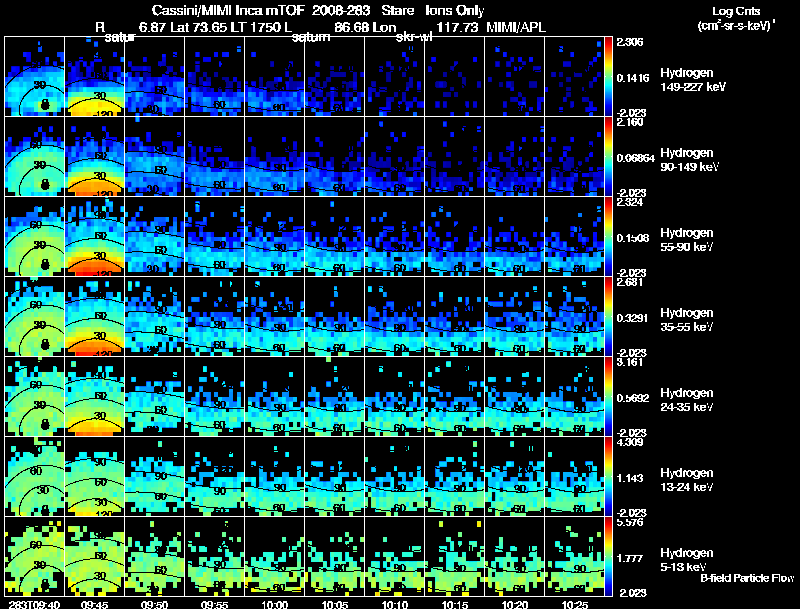Open the 5-13 keV image panel at 10:20
Image resolution: width=800 pixels, height=609 pixels.
514,556
